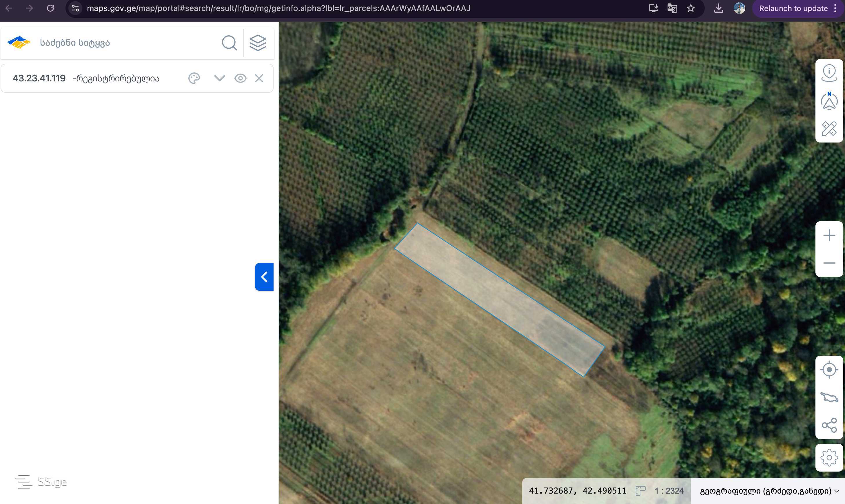Change parcel highlight color with palette
This screenshot has width=845, height=504.
click(194, 78)
